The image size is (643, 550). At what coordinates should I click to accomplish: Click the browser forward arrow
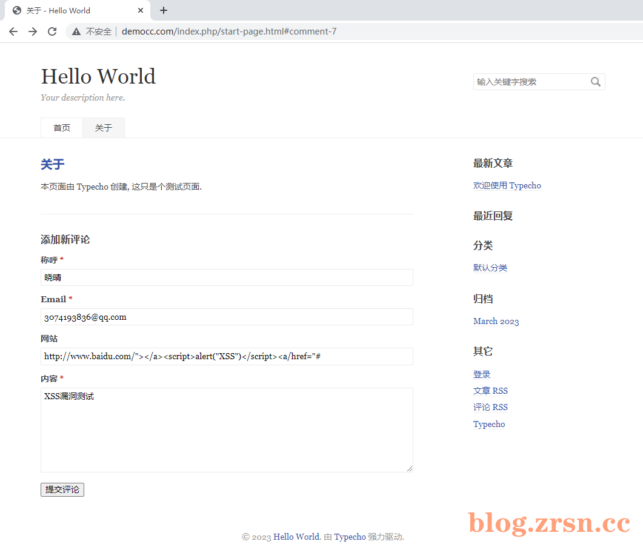point(33,32)
